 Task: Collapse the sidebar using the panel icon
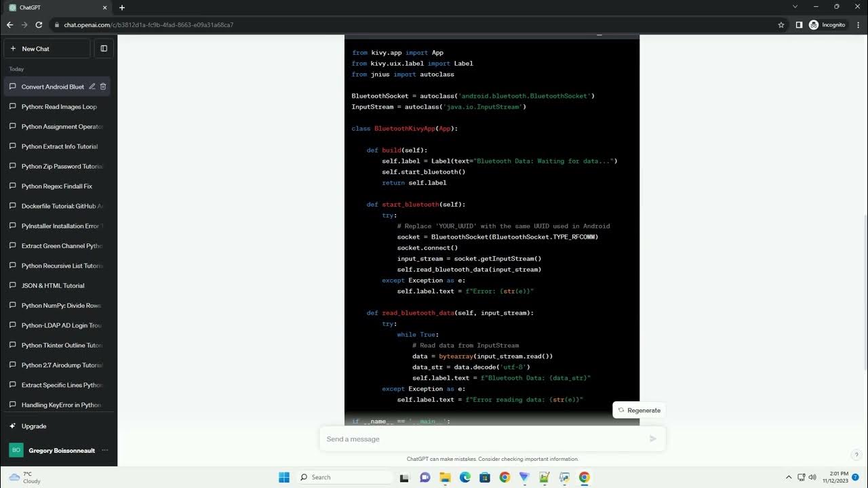click(104, 49)
